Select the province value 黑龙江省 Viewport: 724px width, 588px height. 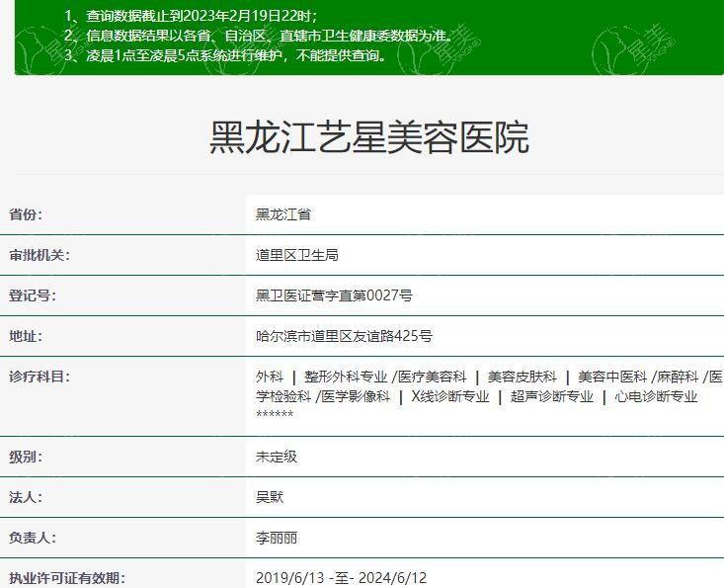click(x=282, y=214)
